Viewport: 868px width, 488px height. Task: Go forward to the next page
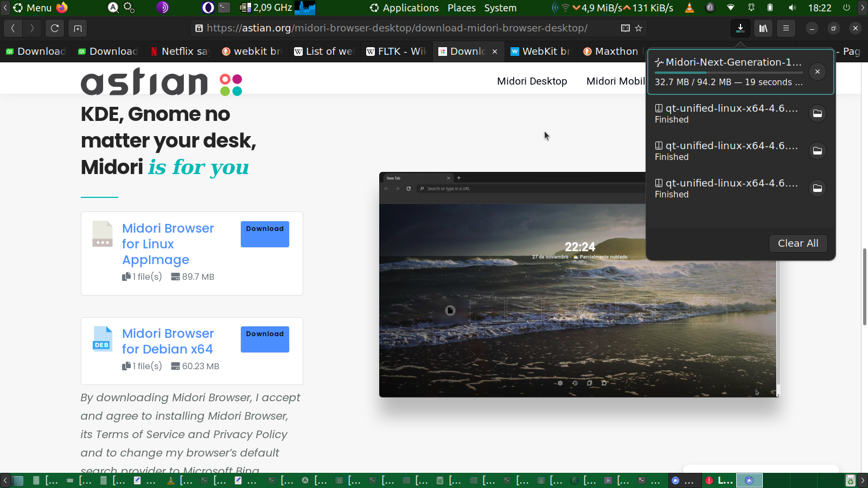(x=32, y=28)
